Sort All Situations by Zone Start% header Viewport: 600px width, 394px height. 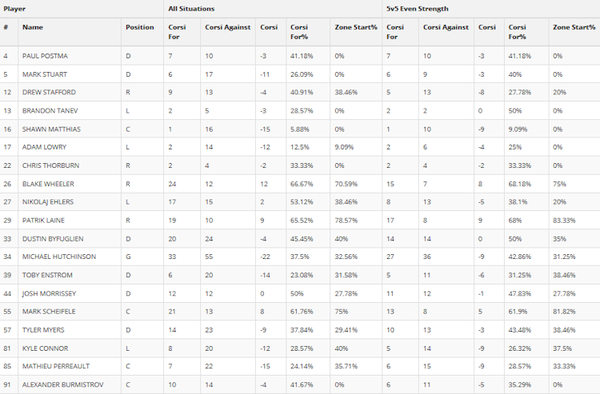pyautogui.click(x=356, y=27)
